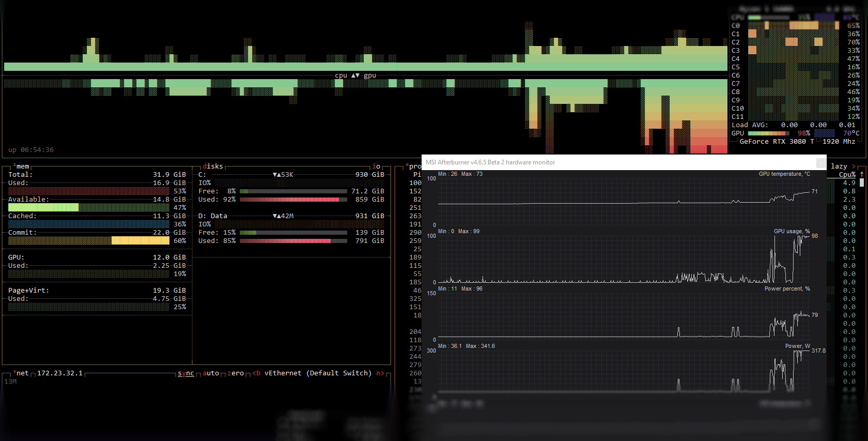Click the 'Load AVG:' line
The image size is (868, 441).
click(794, 125)
